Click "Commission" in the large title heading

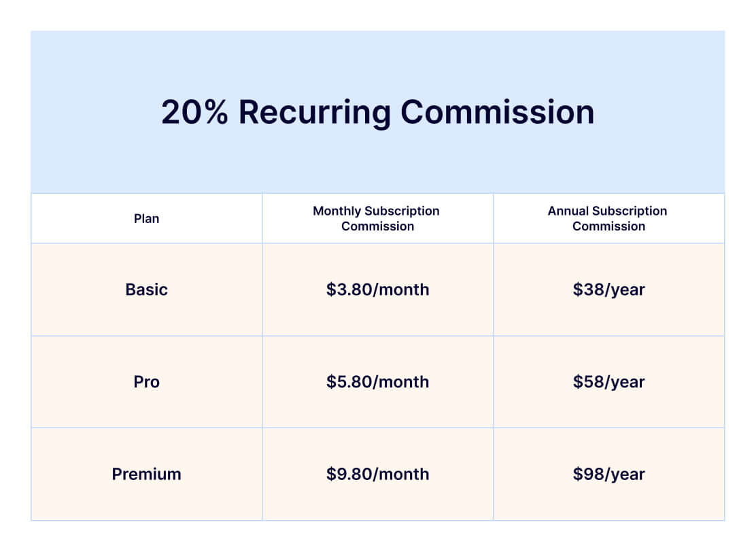point(498,112)
